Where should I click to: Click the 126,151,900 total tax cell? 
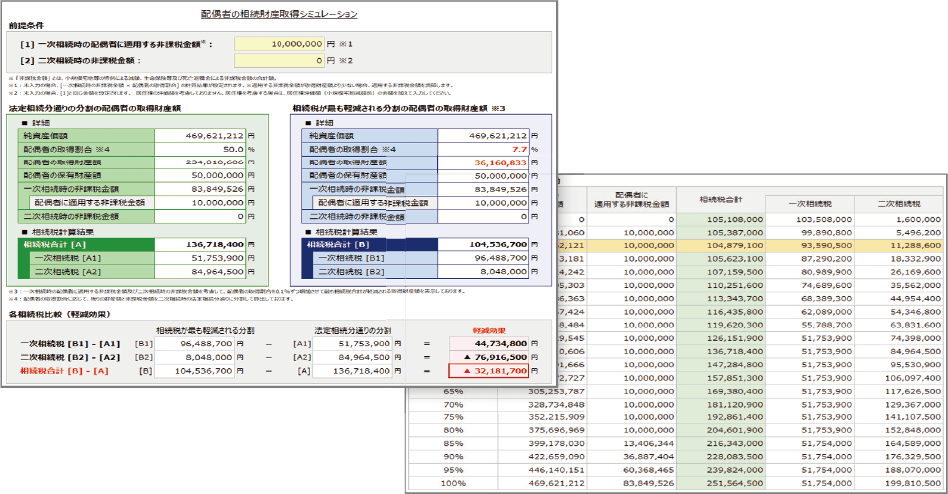721,338
